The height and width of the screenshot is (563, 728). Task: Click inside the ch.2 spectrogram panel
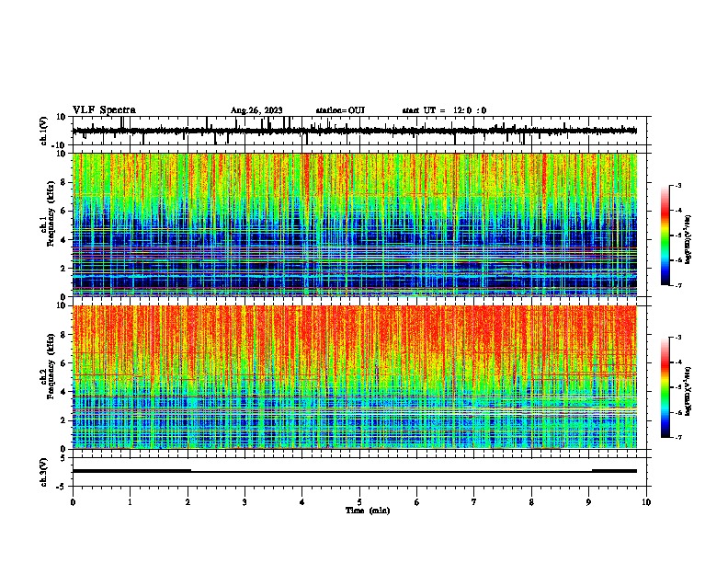[x=355, y=377]
